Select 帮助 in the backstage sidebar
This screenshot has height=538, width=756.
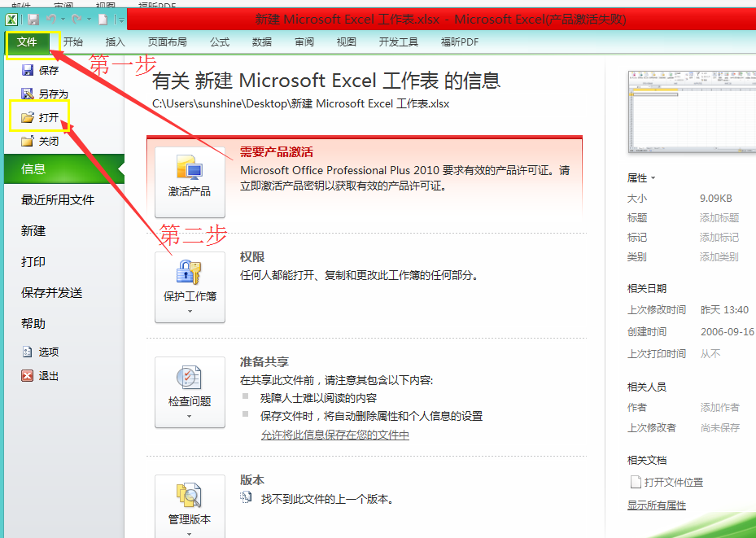pos(33,323)
